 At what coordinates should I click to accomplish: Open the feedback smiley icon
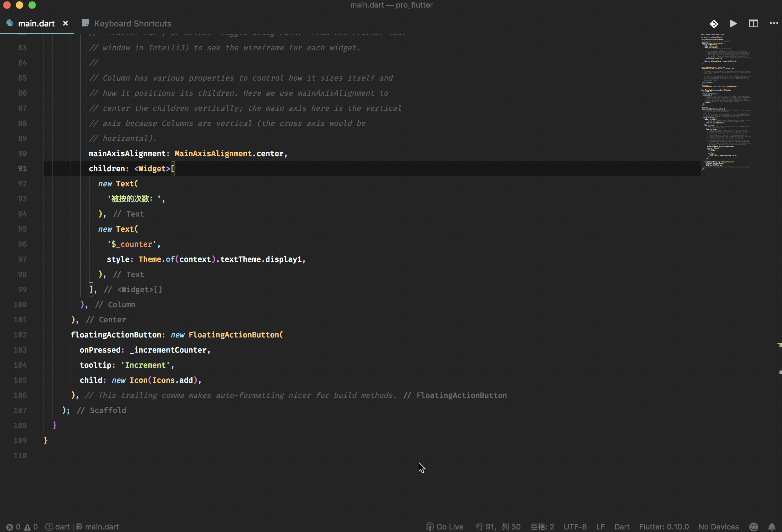coord(754,527)
